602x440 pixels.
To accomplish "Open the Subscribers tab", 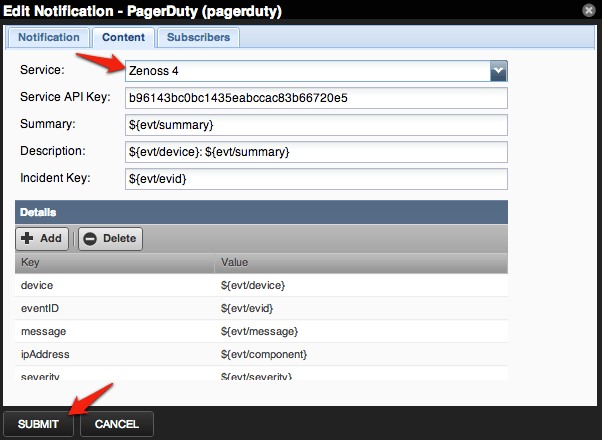I will click(x=198, y=38).
